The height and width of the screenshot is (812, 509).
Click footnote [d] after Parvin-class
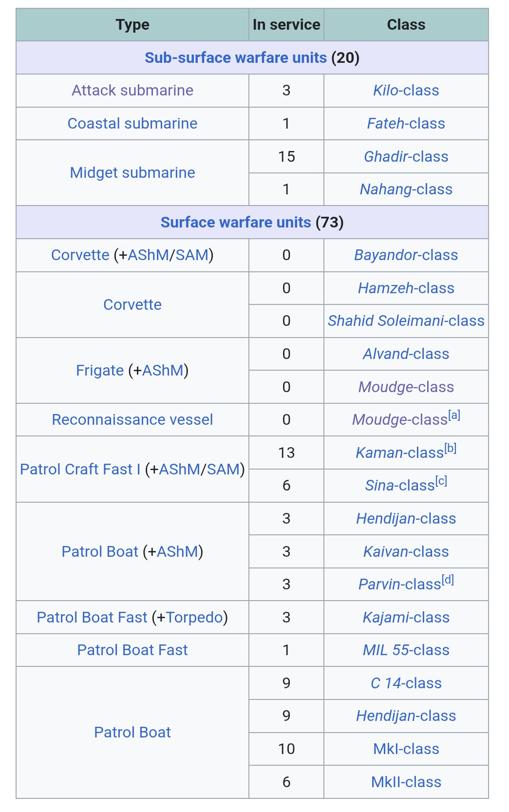tap(448, 580)
